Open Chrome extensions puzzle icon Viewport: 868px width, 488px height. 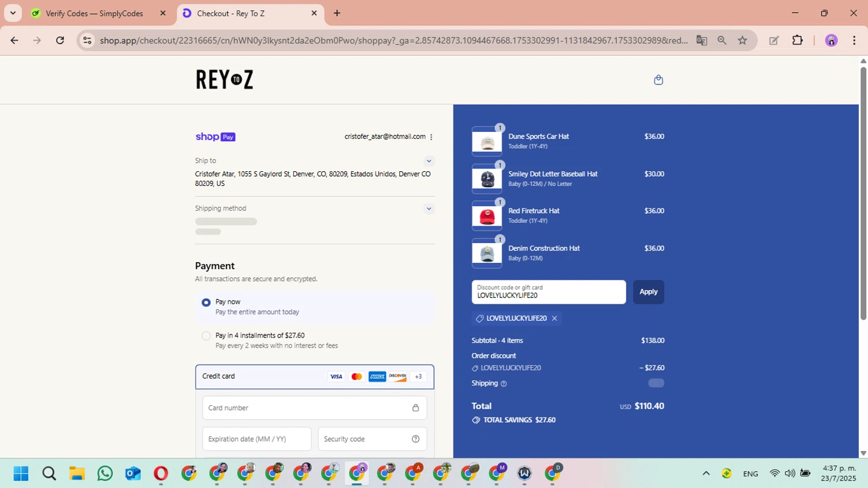click(x=797, y=41)
